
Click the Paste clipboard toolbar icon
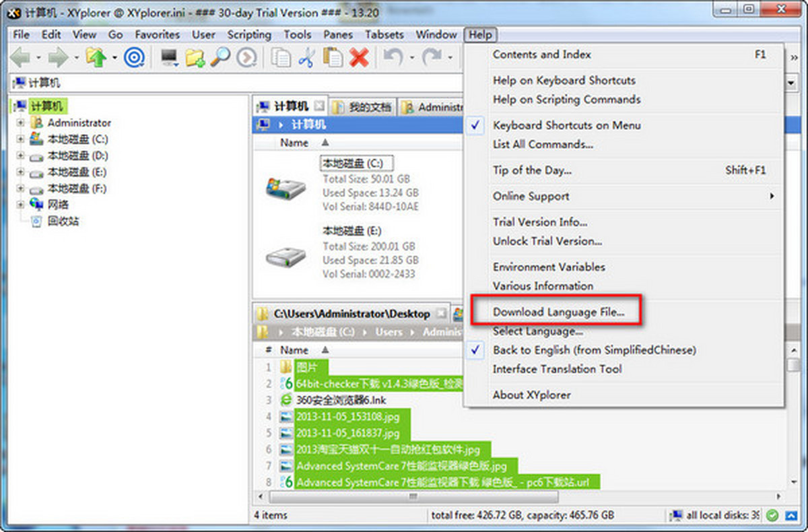(333, 58)
